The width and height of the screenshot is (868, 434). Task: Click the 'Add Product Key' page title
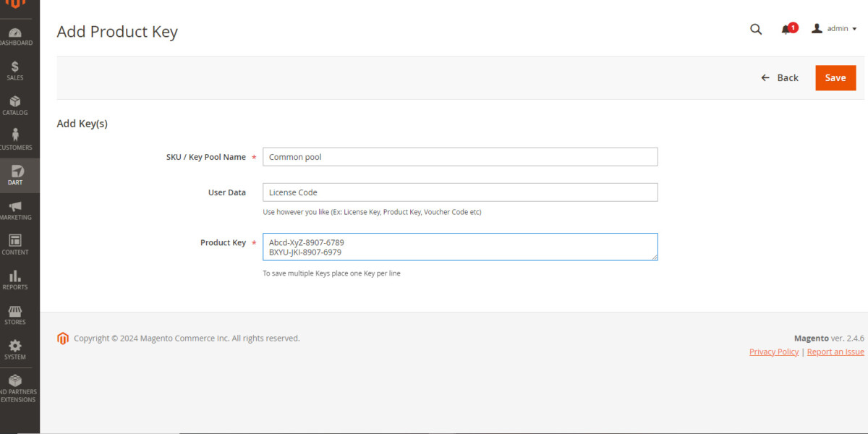click(117, 32)
